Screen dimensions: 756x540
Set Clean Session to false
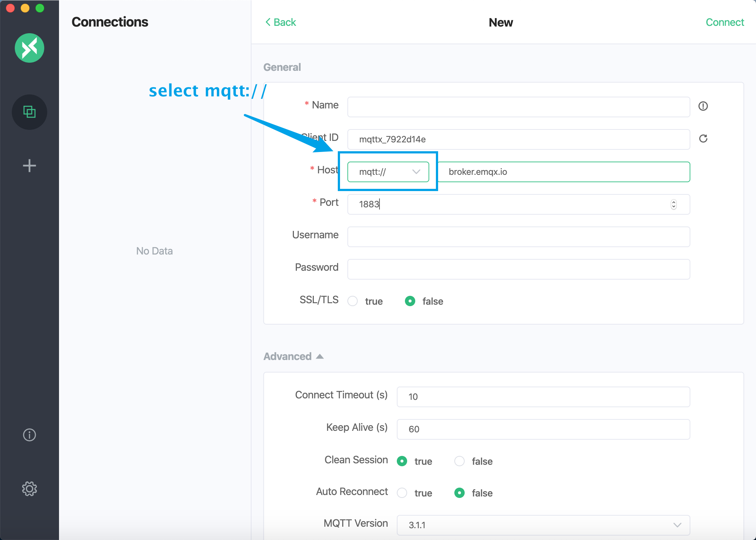point(460,461)
